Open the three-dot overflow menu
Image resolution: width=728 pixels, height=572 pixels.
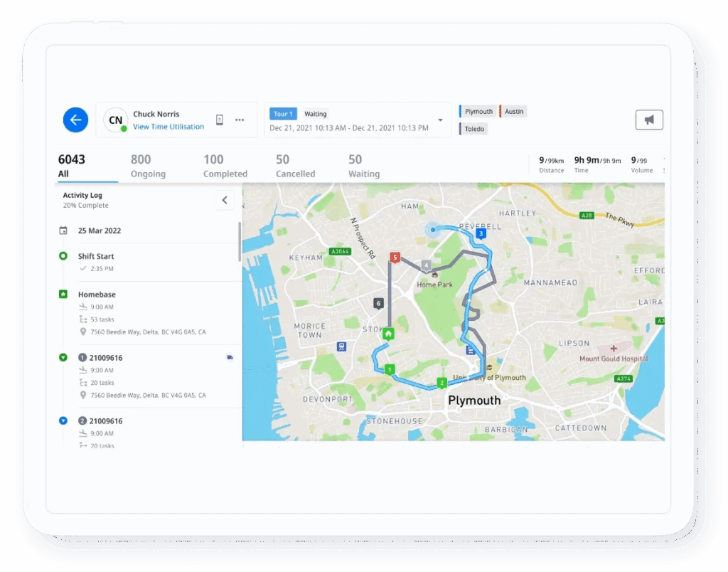tap(240, 120)
